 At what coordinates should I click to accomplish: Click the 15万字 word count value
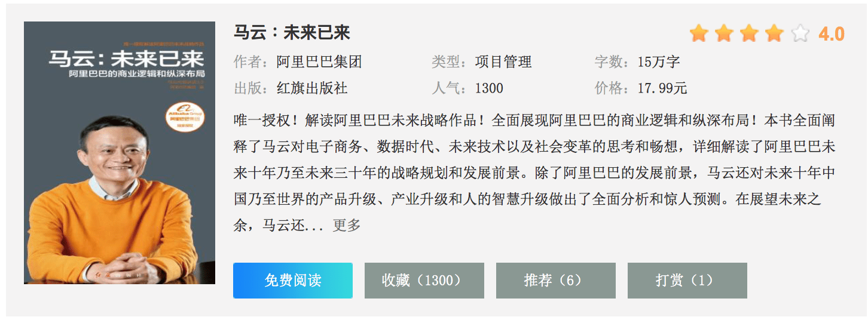(659, 62)
